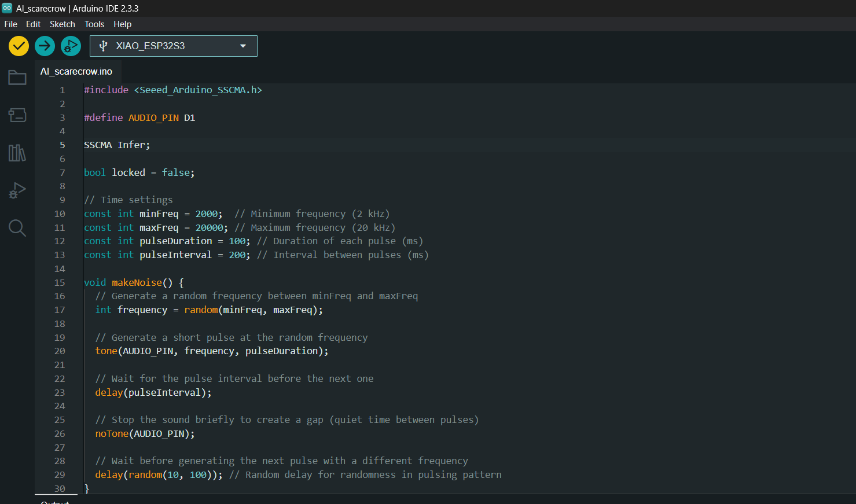Click the Verify sketch checkmark button

tap(19, 46)
